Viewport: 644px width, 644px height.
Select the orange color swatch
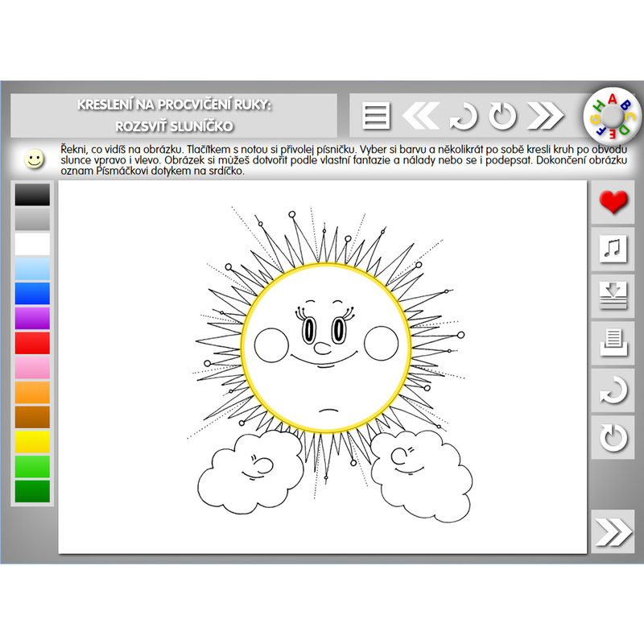32,392
